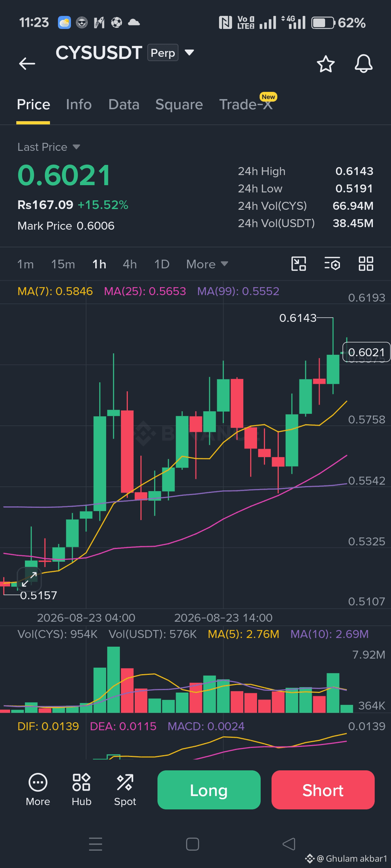Expand More timeframes dropdown
This screenshot has height=868, width=391.
coord(207,264)
